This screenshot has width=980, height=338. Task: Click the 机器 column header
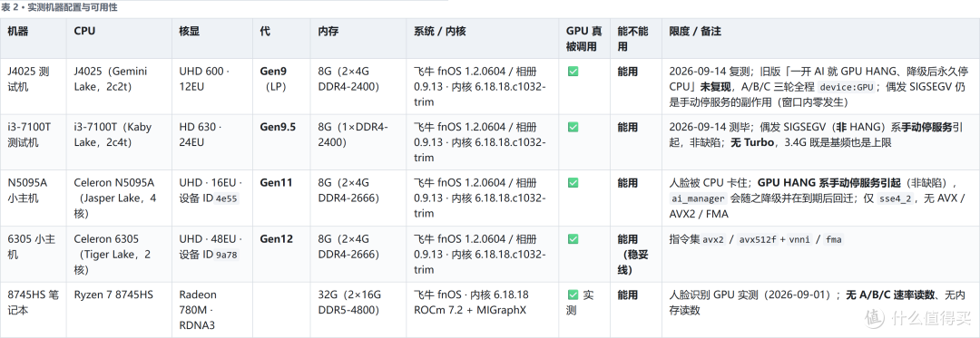17,31
